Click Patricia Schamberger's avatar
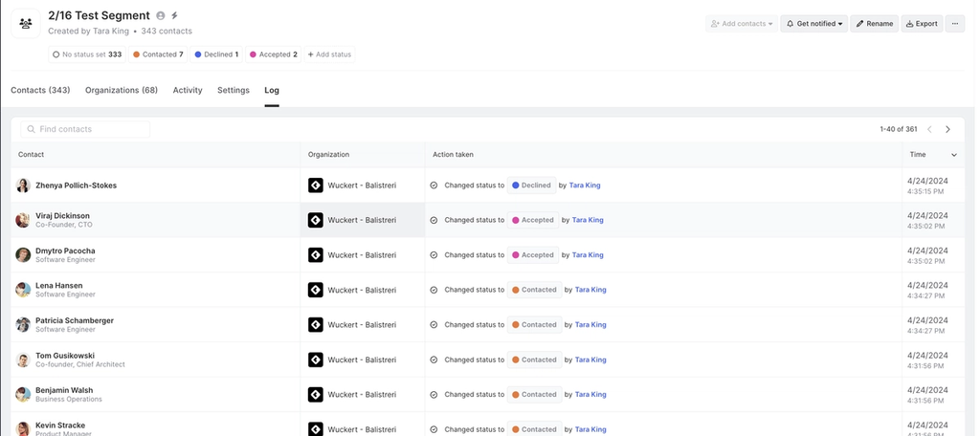Viewport: 980px width, 436px height. pyautogui.click(x=23, y=325)
